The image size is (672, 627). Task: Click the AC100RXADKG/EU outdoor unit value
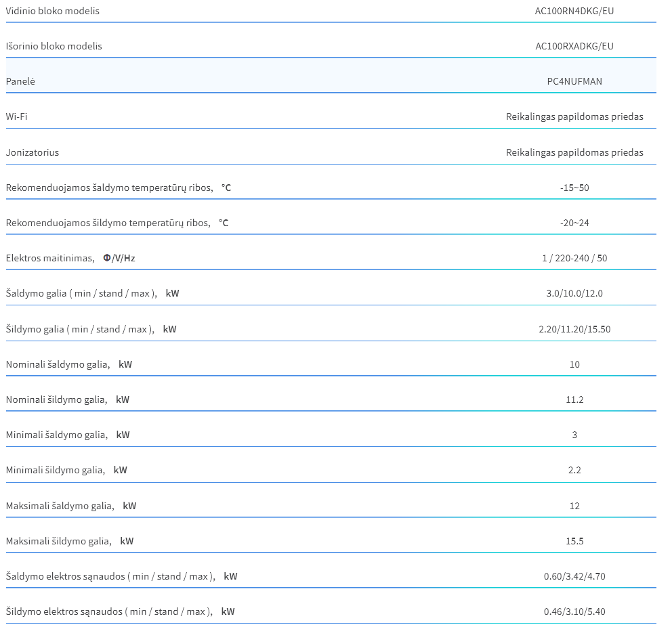pos(574,46)
